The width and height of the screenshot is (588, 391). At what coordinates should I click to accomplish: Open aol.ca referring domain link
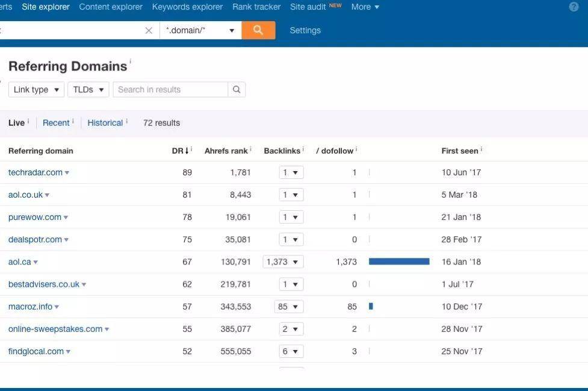(19, 262)
